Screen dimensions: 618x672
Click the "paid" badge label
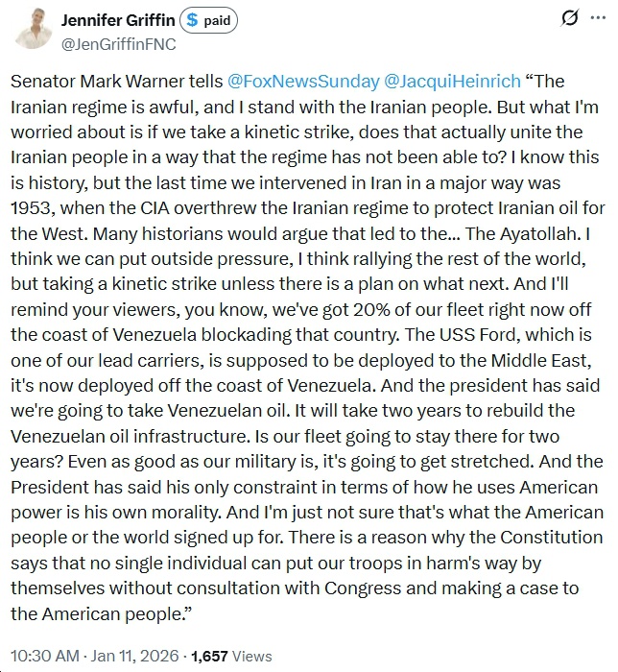[218, 20]
